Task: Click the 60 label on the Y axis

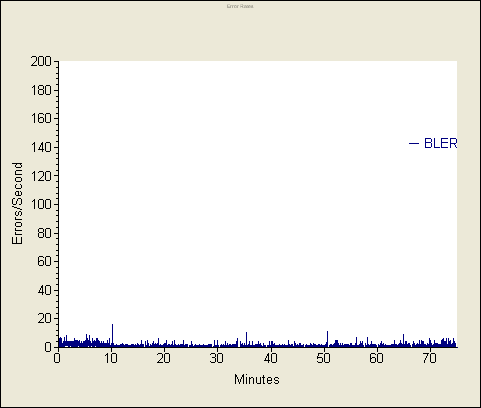Action: (45, 261)
